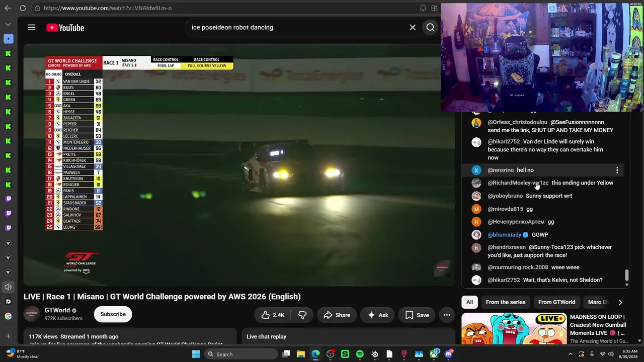Run the YouTube search magnifier button

coord(430,28)
